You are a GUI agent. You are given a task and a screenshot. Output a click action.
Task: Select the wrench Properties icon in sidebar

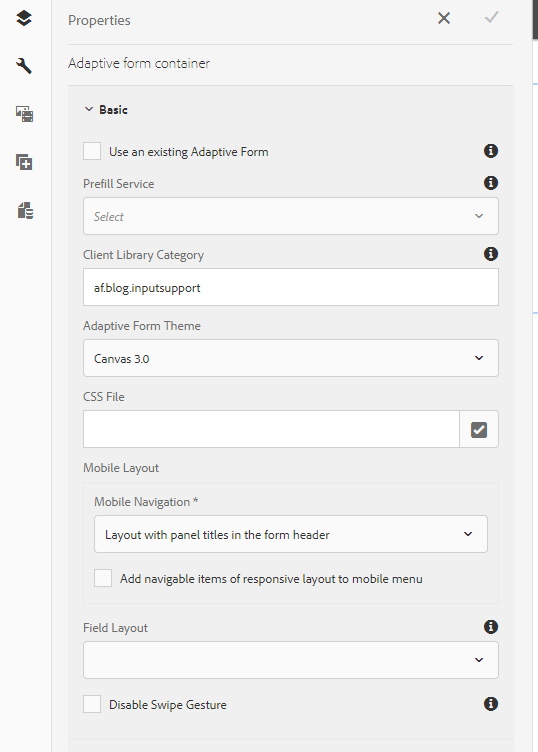point(24,66)
